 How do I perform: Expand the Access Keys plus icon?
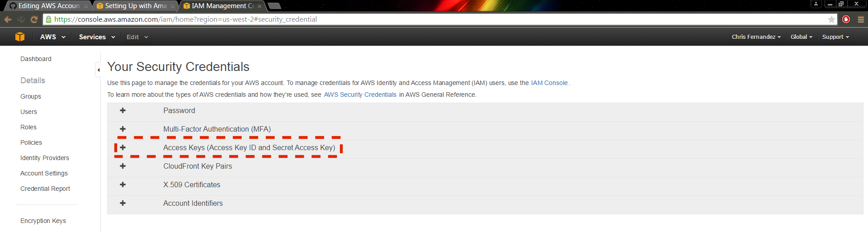click(123, 148)
